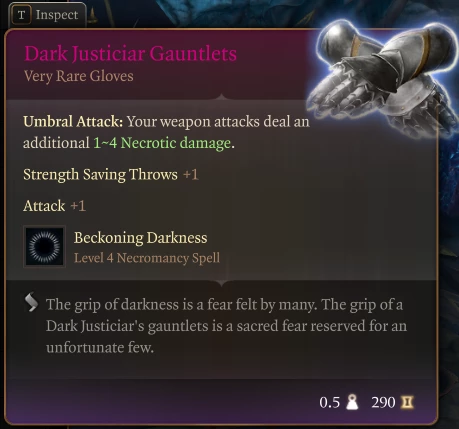Click the 0.5 weight value
The height and width of the screenshot is (429, 459).
(x=329, y=402)
